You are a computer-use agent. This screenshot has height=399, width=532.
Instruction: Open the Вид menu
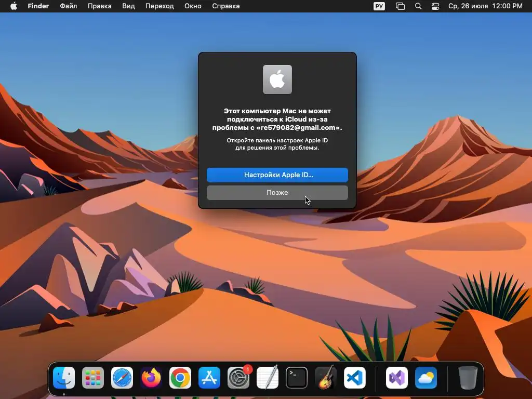128,6
